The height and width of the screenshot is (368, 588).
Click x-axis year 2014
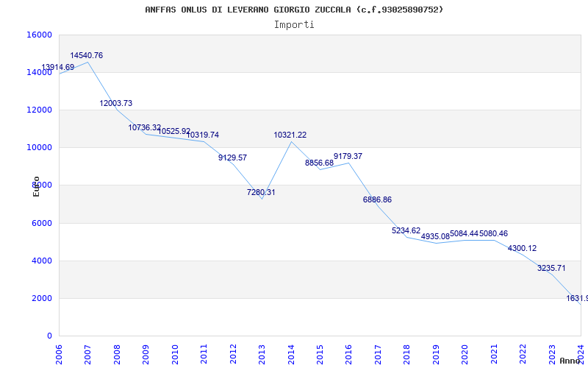tap(291, 353)
